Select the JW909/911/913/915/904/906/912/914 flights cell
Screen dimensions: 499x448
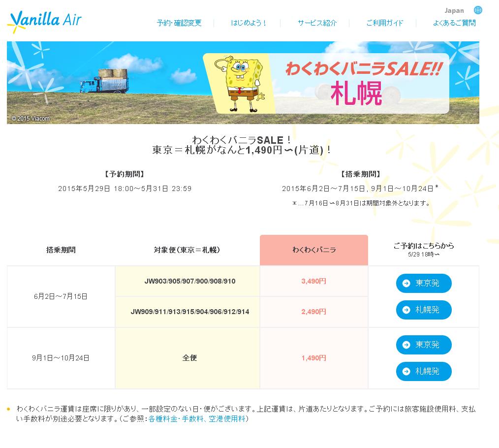click(187, 312)
